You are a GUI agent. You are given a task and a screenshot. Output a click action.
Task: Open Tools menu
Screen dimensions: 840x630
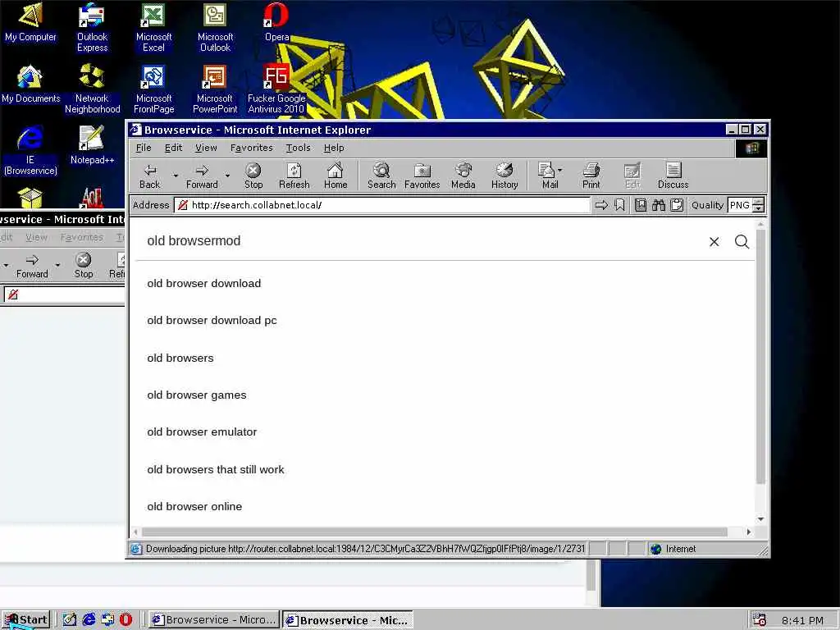298,148
